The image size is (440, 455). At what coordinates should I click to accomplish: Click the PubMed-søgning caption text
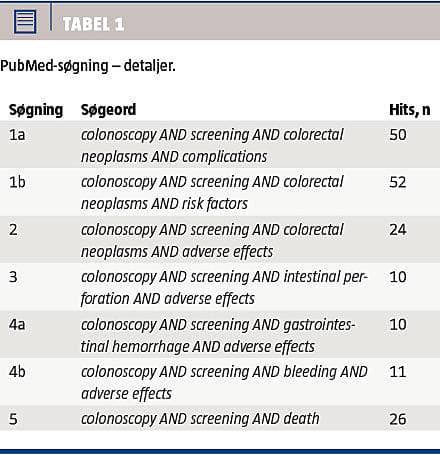click(x=88, y=66)
